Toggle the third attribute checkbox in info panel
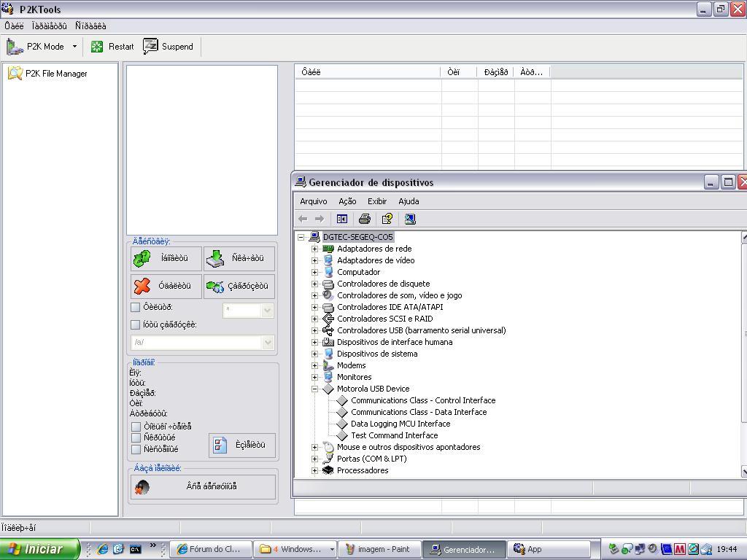The width and height of the screenshot is (747, 560). (136, 449)
